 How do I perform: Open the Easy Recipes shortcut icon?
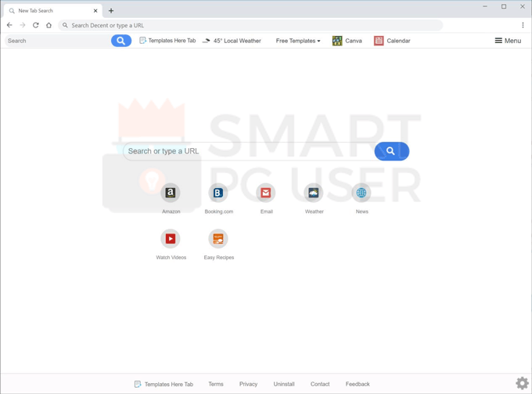[x=218, y=239]
